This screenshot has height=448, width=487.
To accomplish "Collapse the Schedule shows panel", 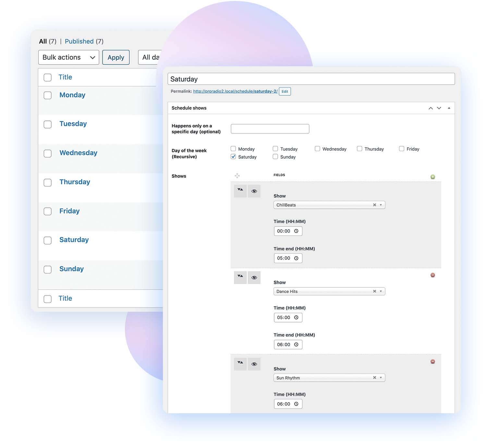I will (x=449, y=108).
